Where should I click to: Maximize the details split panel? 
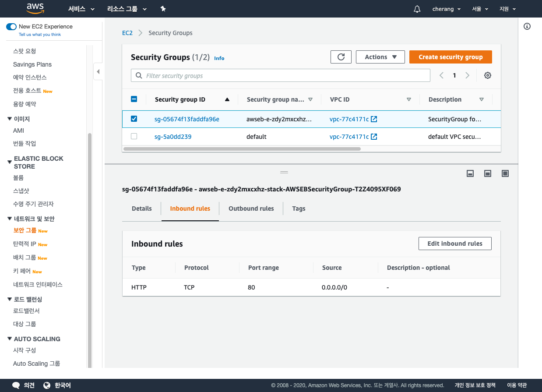[x=505, y=173]
